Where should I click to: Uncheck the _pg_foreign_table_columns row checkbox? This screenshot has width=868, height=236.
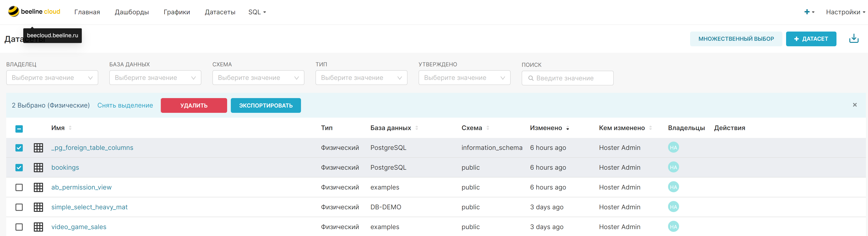click(19, 148)
